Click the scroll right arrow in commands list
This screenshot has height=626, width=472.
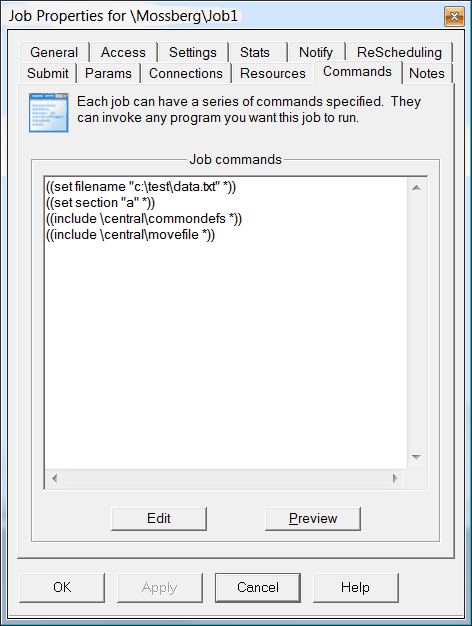pos(395,478)
